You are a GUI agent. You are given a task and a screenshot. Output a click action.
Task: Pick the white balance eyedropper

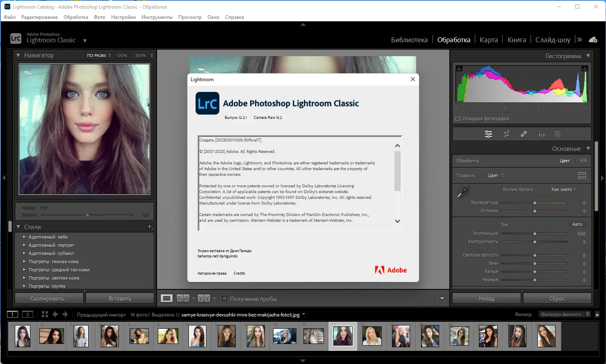click(x=463, y=191)
